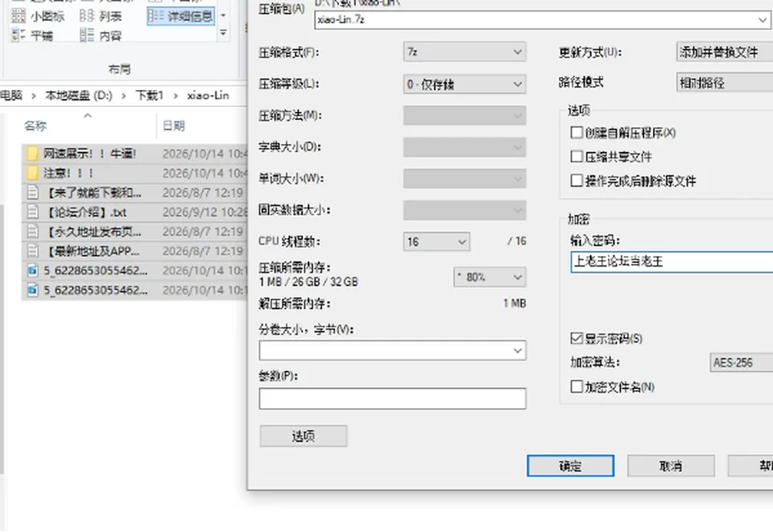Open the memory limit dropdown showing 80%

pos(490,277)
